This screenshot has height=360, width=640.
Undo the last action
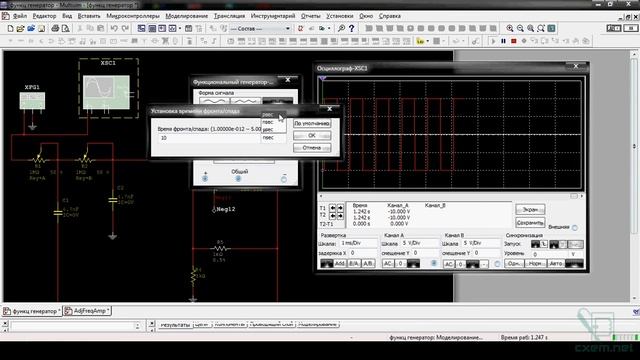(114, 29)
